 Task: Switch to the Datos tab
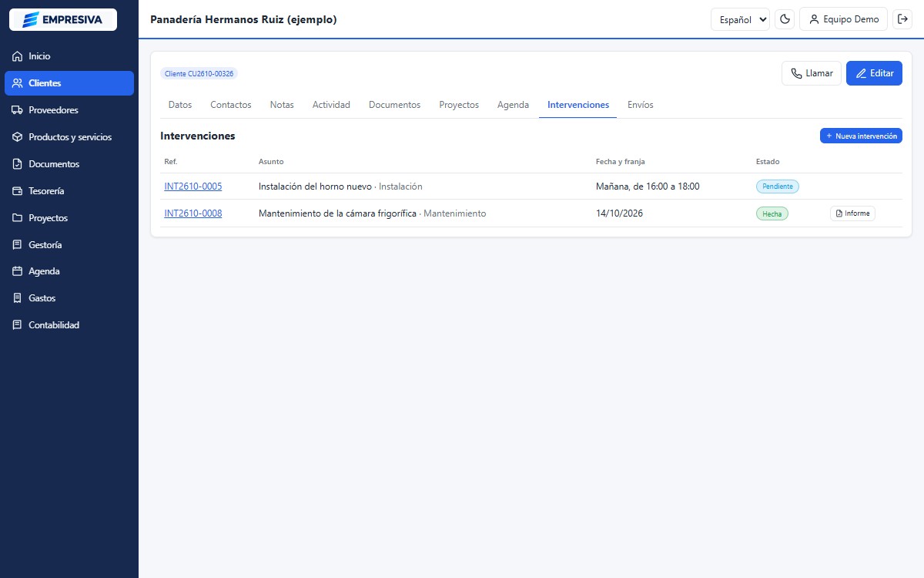click(x=180, y=105)
